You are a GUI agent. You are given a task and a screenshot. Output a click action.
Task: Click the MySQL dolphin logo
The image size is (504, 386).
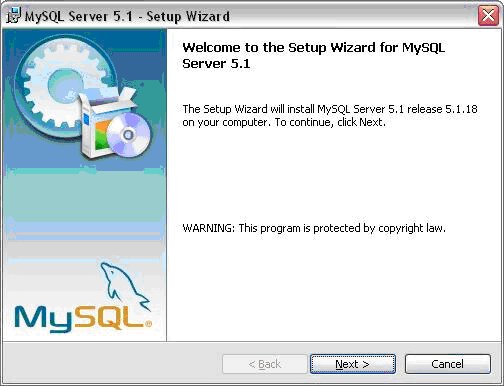[x=125, y=287]
